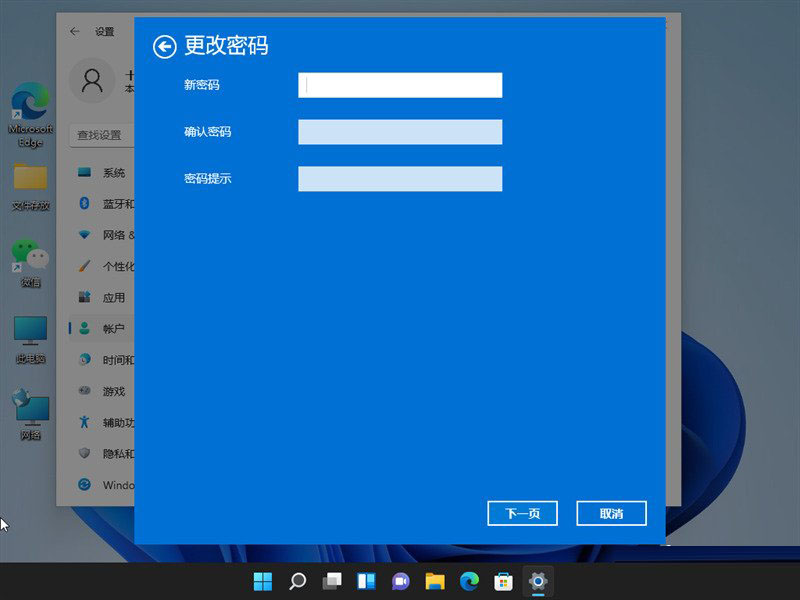The width and height of the screenshot is (800, 600).
Task: Select 帐户 in the Settings sidebar
Action: (102, 329)
